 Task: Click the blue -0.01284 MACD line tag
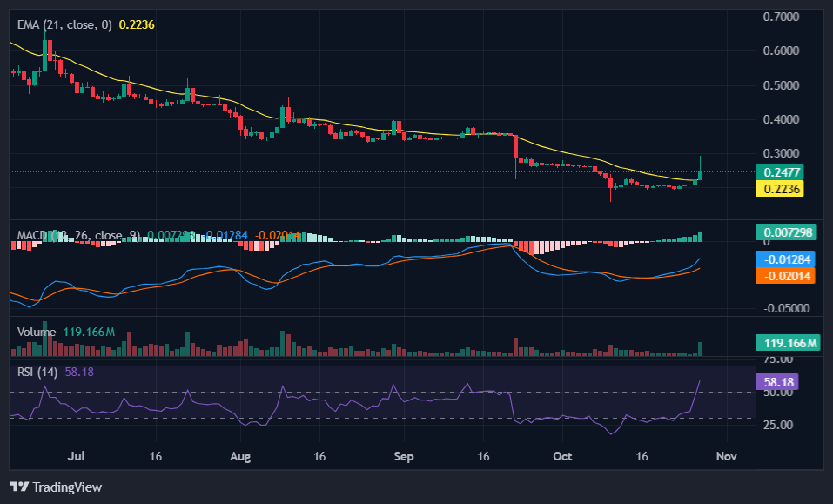[x=789, y=259]
